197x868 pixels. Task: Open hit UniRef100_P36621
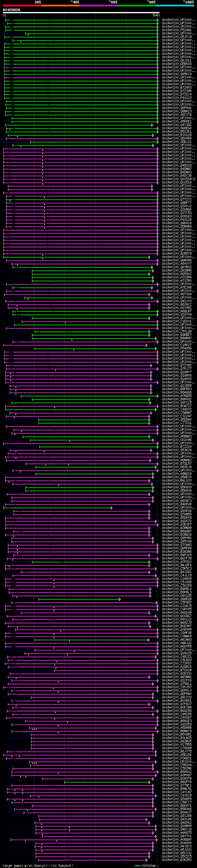click(x=177, y=758)
